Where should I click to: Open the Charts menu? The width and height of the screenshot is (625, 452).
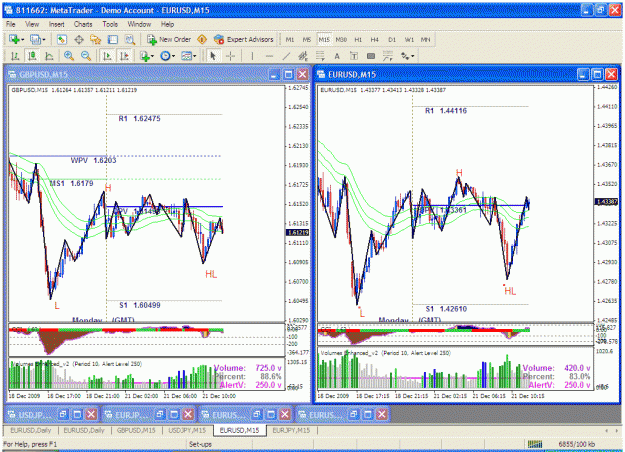[83, 24]
